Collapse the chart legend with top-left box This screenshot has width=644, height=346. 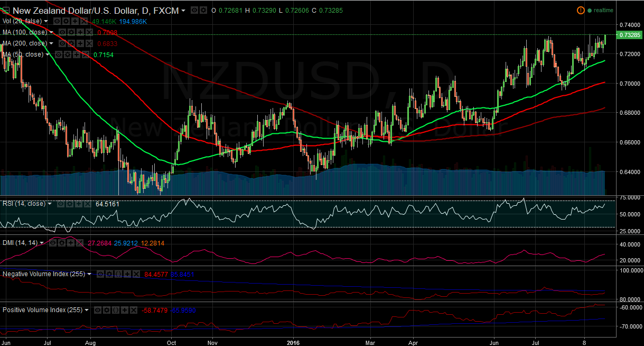tap(5, 10)
